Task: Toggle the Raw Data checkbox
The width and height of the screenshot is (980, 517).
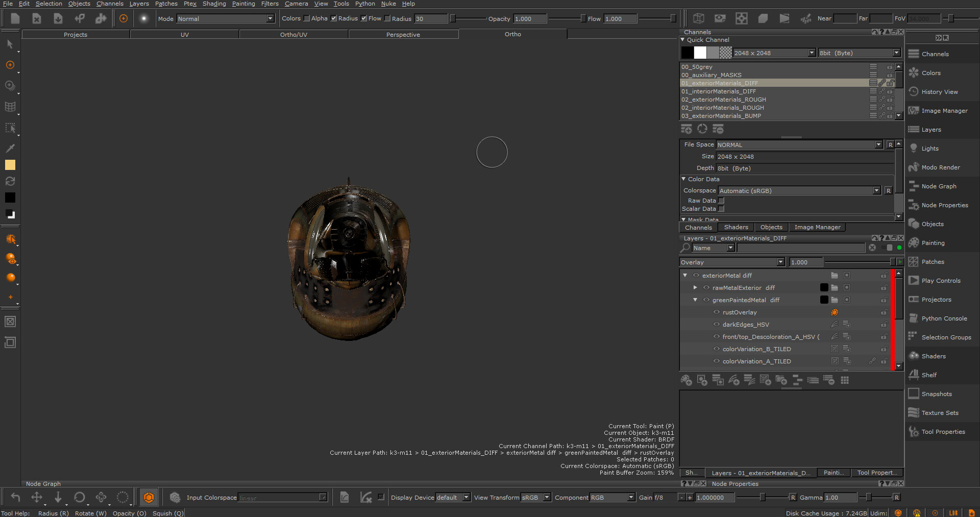Action: click(x=721, y=201)
